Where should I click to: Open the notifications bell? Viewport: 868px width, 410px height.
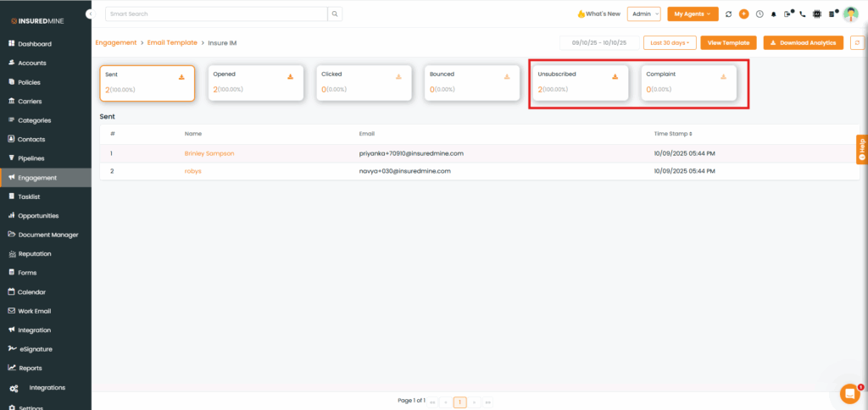point(773,14)
